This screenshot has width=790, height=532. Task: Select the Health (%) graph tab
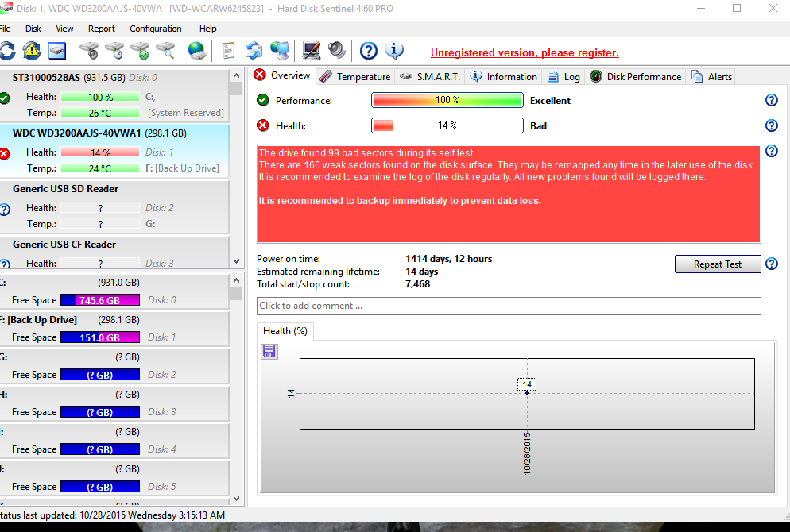pyautogui.click(x=285, y=330)
